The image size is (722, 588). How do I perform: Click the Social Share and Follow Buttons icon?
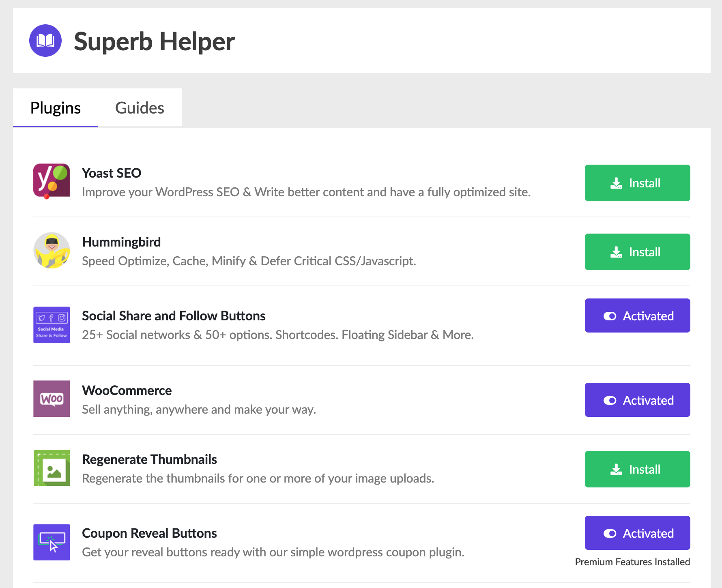(x=52, y=325)
